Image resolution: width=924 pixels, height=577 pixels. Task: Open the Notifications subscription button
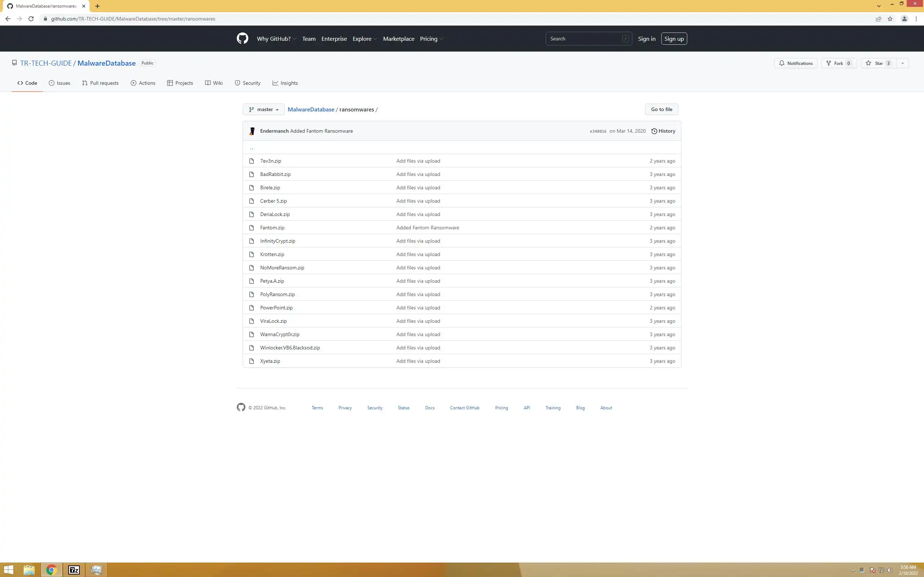pyautogui.click(x=796, y=63)
